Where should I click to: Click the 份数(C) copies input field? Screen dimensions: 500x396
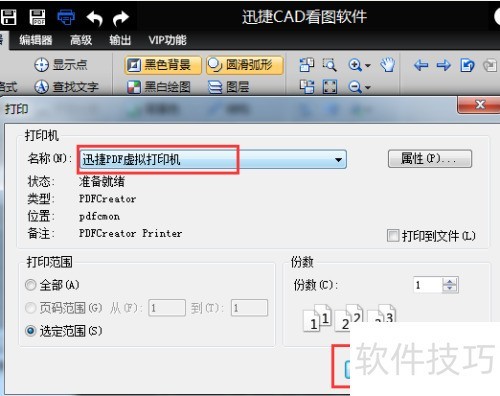click(428, 285)
